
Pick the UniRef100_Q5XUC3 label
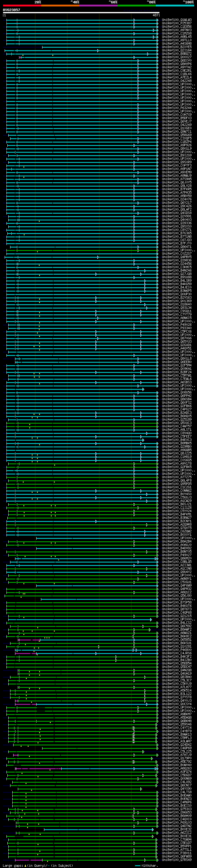[177, 422]
